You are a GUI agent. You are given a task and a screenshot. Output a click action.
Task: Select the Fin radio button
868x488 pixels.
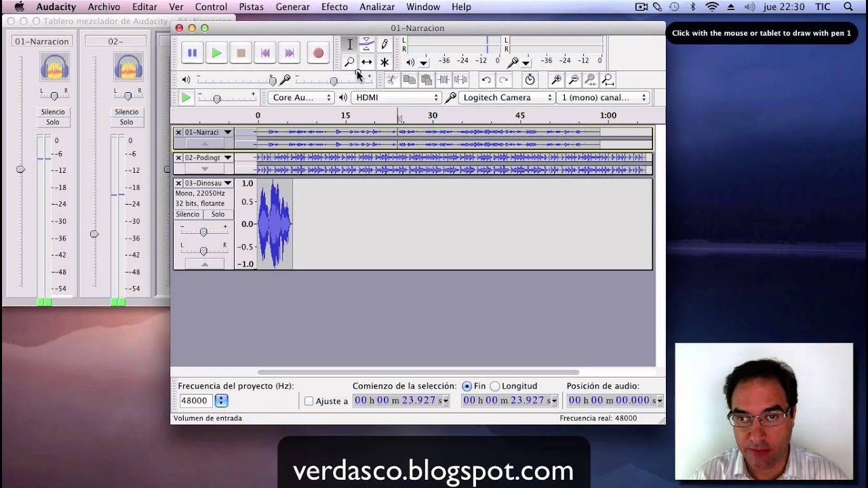tap(467, 386)
